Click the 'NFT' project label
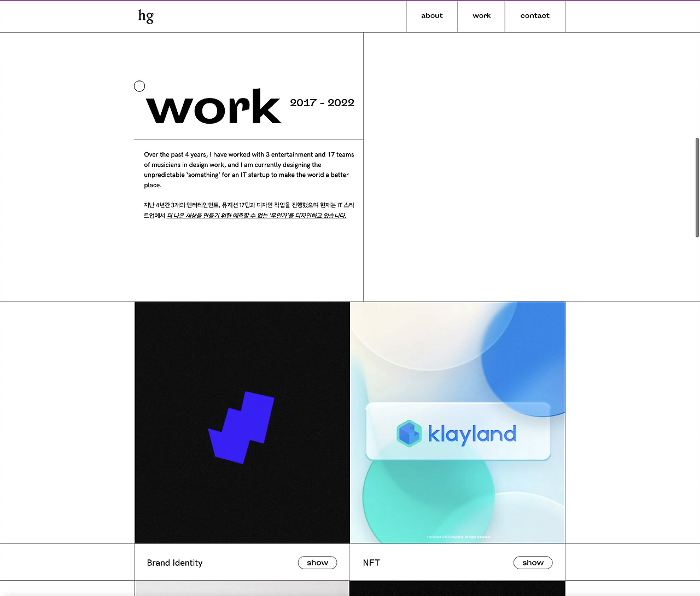Screen dimensions: 700x596 click(x=371, y=563)
